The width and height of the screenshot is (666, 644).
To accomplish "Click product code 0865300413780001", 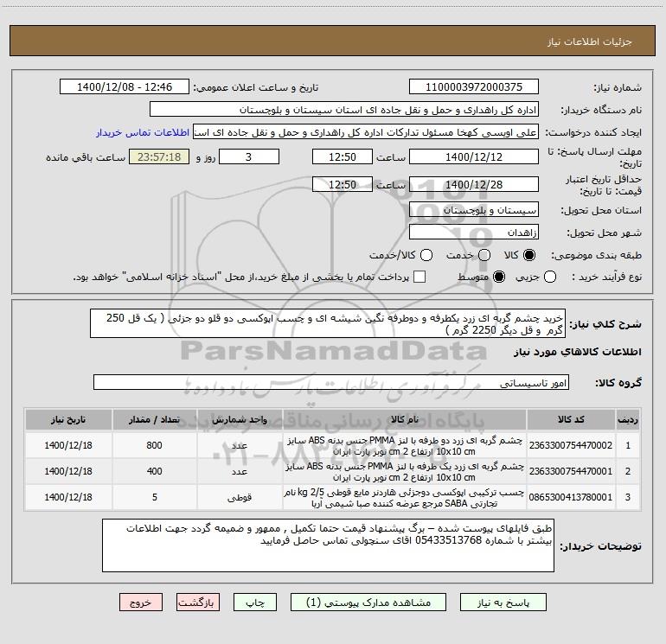I will point(571,497).
